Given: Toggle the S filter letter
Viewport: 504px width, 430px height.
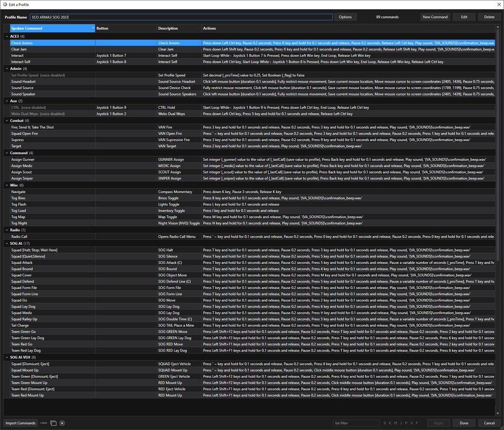Looking at the screenshot, I should pyautogui.click(x=385, y=423).
